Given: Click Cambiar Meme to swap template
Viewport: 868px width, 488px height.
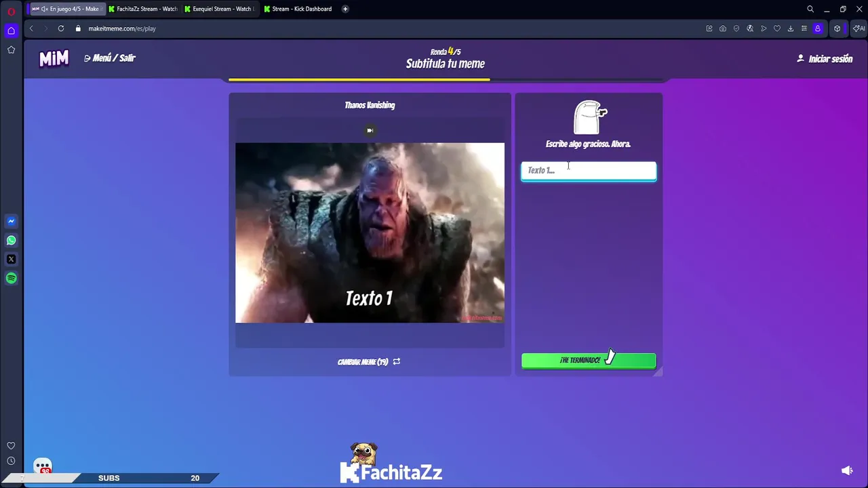Looking at the screenshot, I should (369, 362).
